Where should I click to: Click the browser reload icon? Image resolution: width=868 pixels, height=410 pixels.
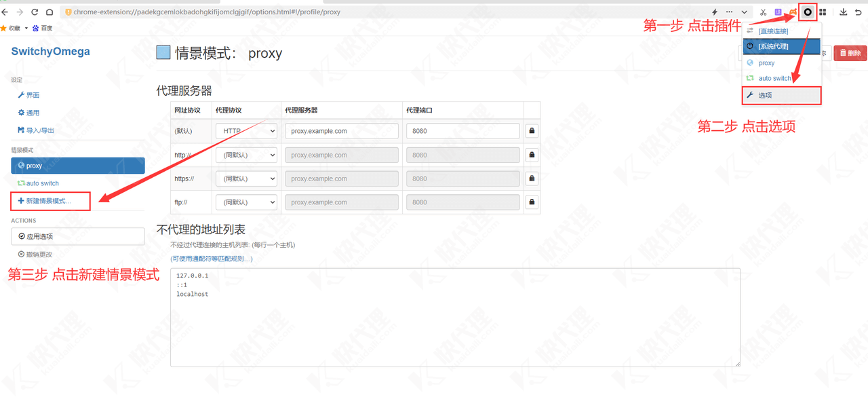pyautogui.click(x=35, y=12)
